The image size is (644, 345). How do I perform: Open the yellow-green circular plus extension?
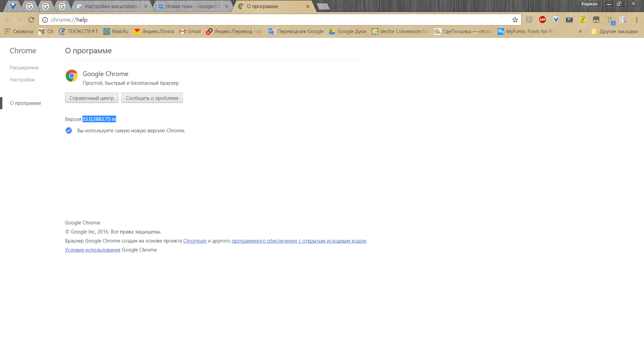pyautogui.click(x=583, y=20)
